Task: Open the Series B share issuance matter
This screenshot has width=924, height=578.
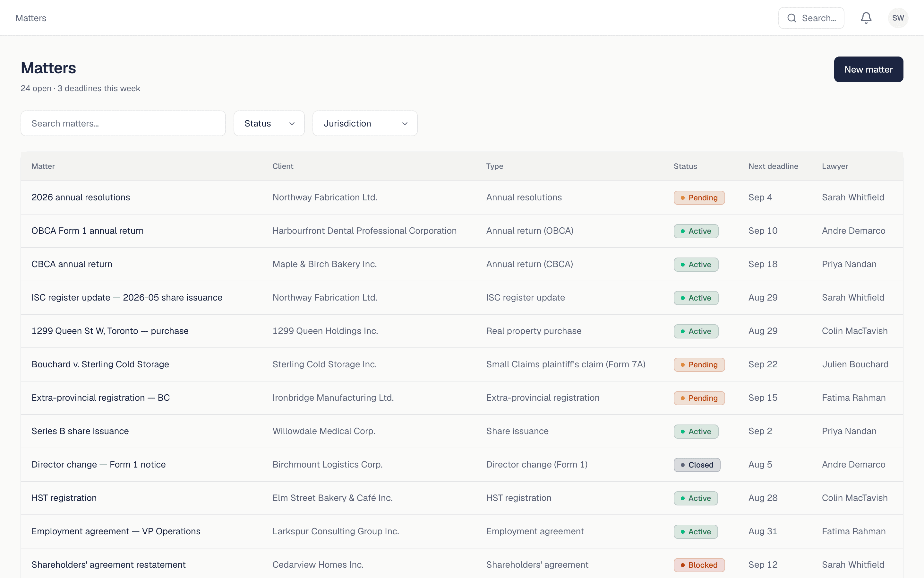Action: (x=80, y=431)
